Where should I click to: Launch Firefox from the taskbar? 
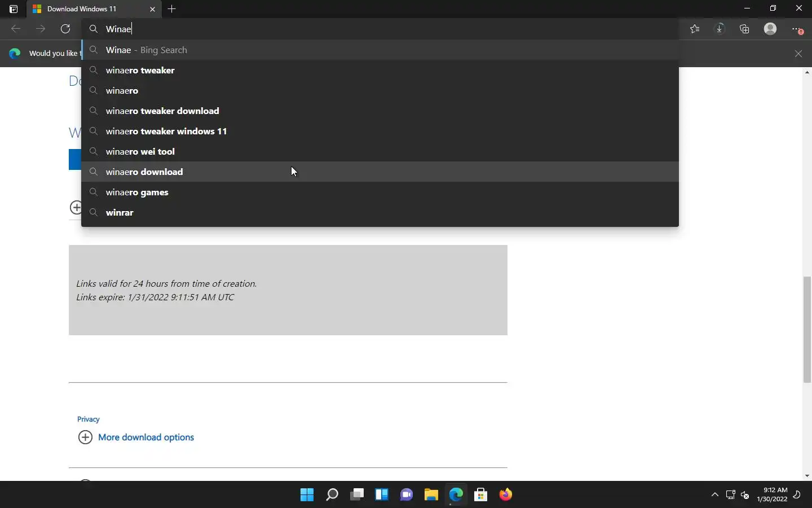506,494
